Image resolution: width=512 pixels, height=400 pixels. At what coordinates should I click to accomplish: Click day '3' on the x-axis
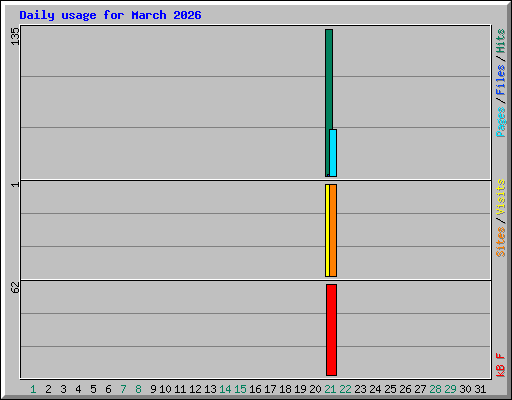point(63,389)
